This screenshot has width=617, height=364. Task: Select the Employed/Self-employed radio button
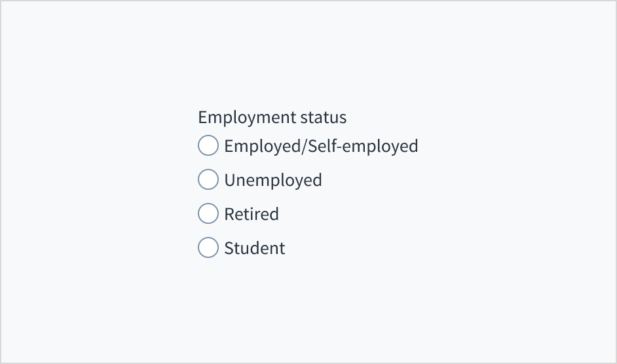coord(208,145)
